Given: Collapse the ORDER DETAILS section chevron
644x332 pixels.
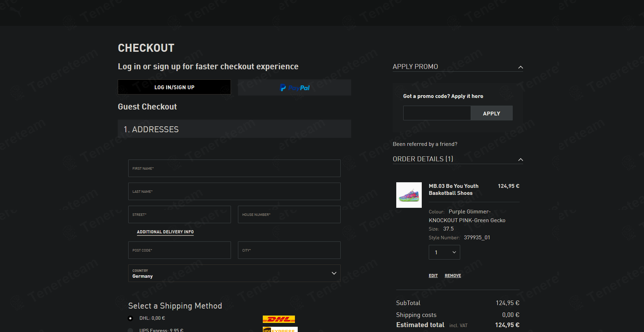Looking at the screenshot, I should tap(521, 160).
